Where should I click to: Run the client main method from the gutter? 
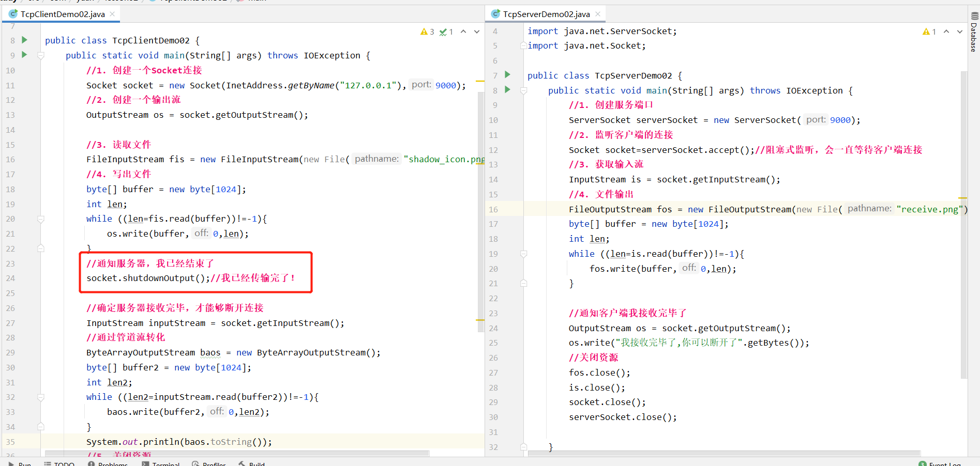[24, 54]
